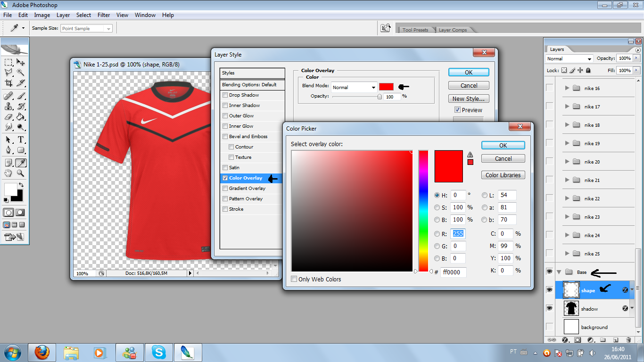Open the Select menu
644x362 pixels.
click(x=84, y=15)
